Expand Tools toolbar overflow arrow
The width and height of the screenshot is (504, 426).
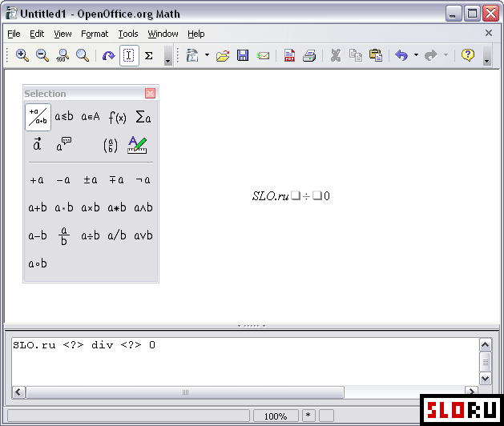tap(167, 55)
